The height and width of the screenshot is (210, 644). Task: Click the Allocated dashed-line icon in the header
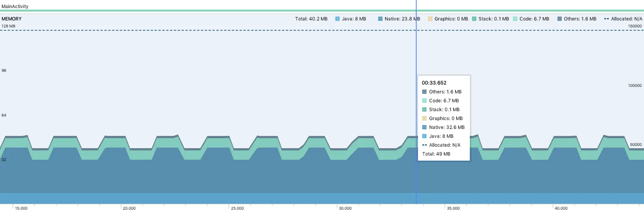(607, 19)
